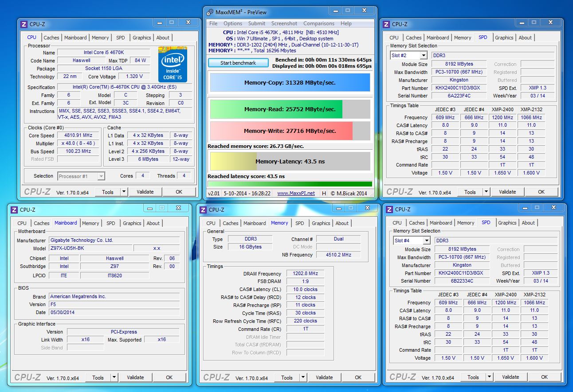Image resolution: width=573 pixels, height=392 pixels.
Task: Click the Z title icon of the Slot #4 window
Action: click(x=389, y=210)
